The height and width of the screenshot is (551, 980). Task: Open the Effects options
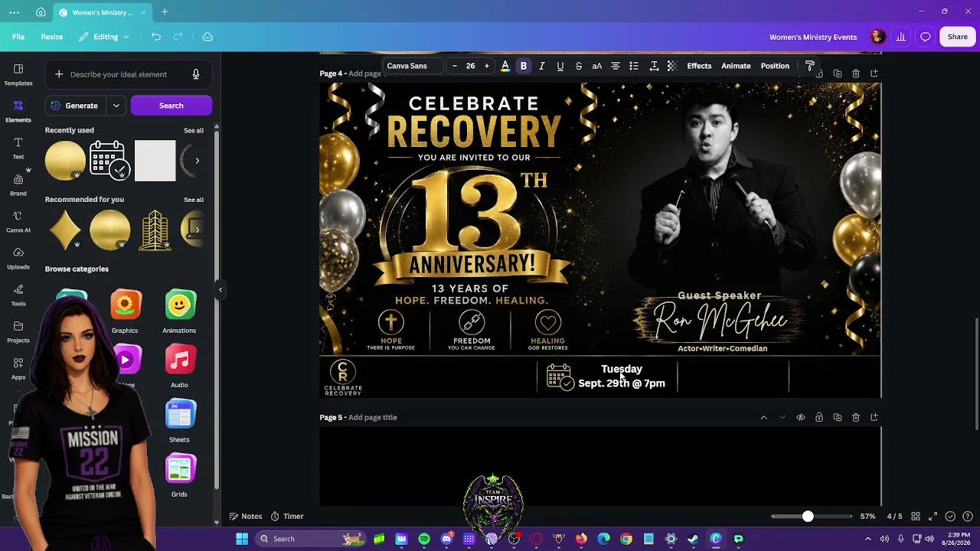pyautogui.click(x=699, y=66)
